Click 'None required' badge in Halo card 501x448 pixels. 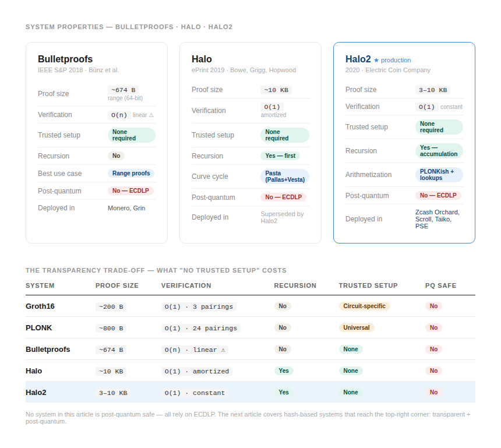pyautogui.click(x=285, y=135)
